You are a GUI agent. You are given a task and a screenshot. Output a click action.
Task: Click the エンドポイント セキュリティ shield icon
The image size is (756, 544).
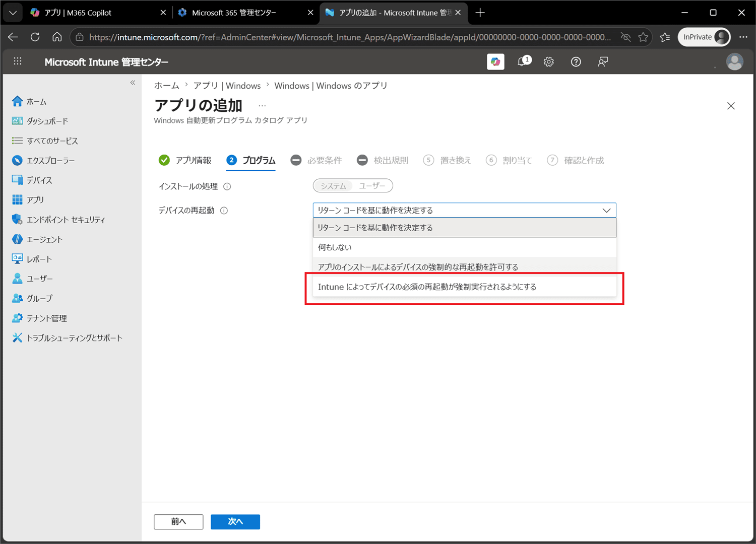pyautogui.click(x=18, y=220)
